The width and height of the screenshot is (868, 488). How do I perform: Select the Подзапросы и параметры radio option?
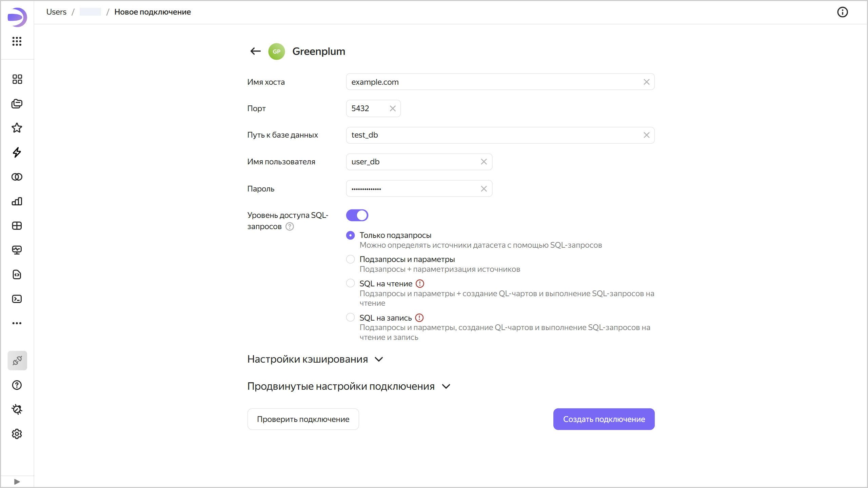[x=351, y=259]
